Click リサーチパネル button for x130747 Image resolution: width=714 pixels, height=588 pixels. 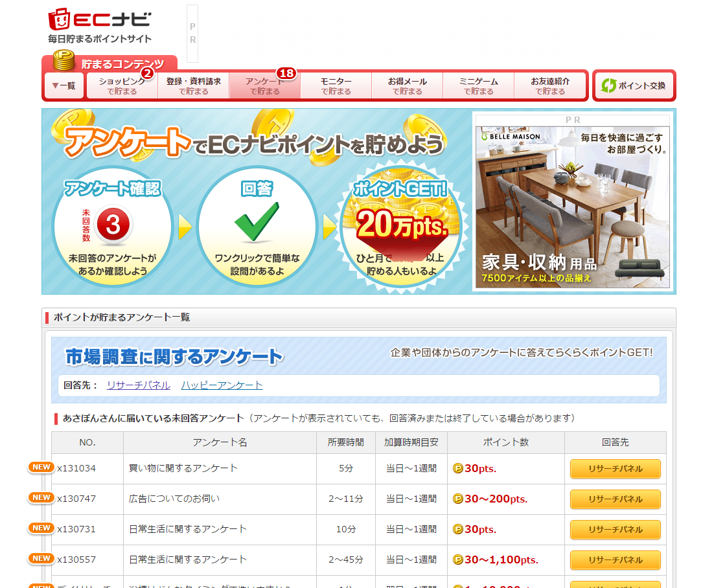click(615, 499)
